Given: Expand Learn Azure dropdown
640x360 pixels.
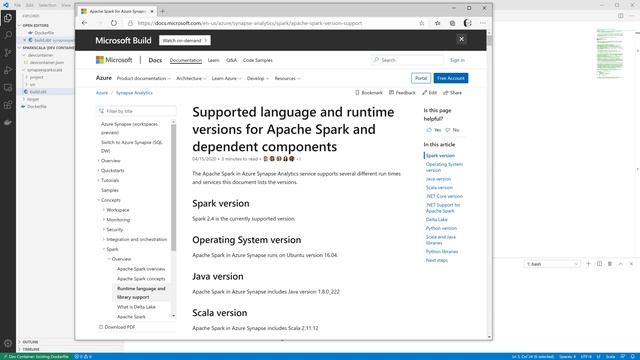Looking at the screenshot, I should (227, 78).
